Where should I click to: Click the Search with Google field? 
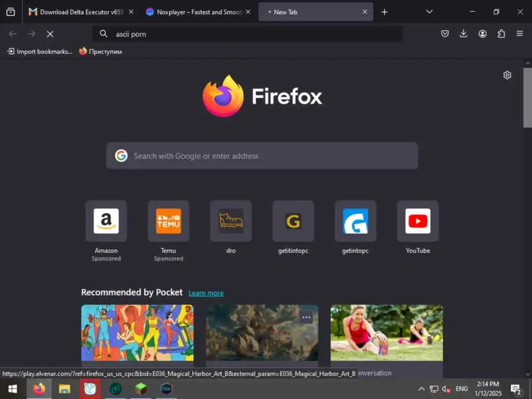[x=262, y=156]
